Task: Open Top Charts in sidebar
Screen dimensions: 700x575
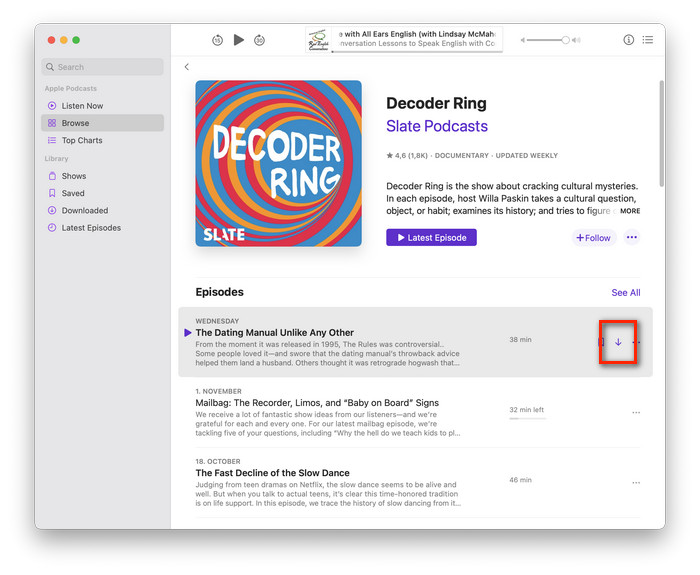Action: (x=103, y=140)
